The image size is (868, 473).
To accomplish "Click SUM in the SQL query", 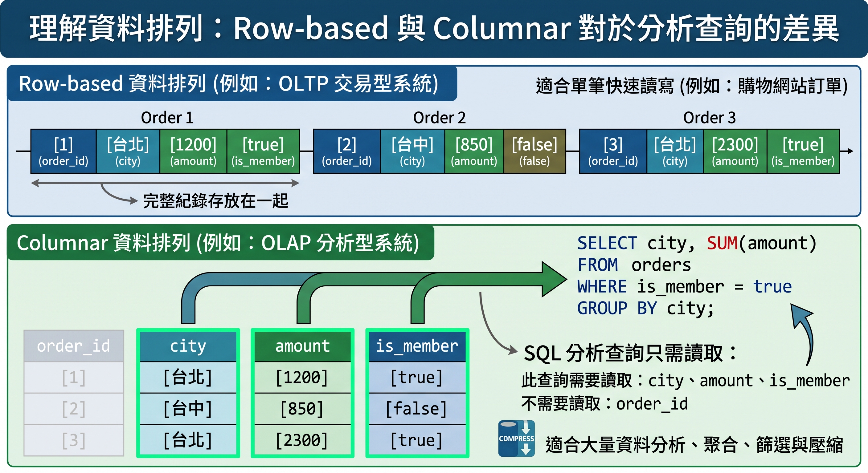I will (x=722, y=243).
